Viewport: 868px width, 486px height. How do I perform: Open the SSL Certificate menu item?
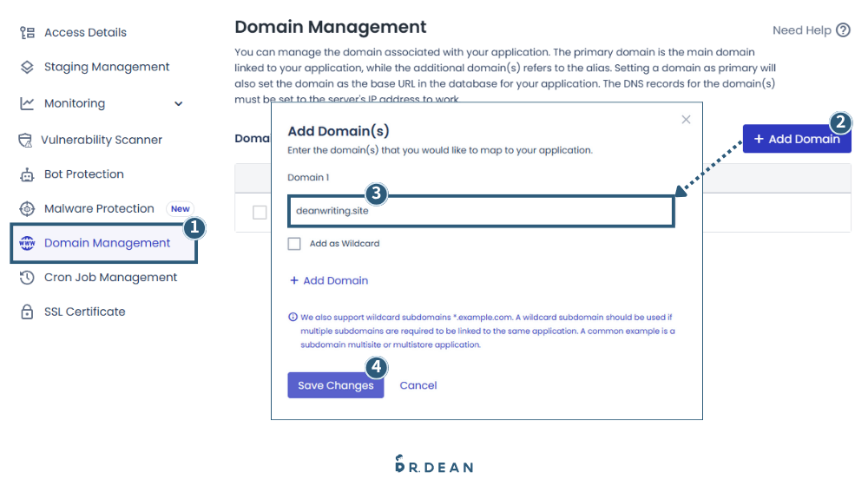click(84, 312)
